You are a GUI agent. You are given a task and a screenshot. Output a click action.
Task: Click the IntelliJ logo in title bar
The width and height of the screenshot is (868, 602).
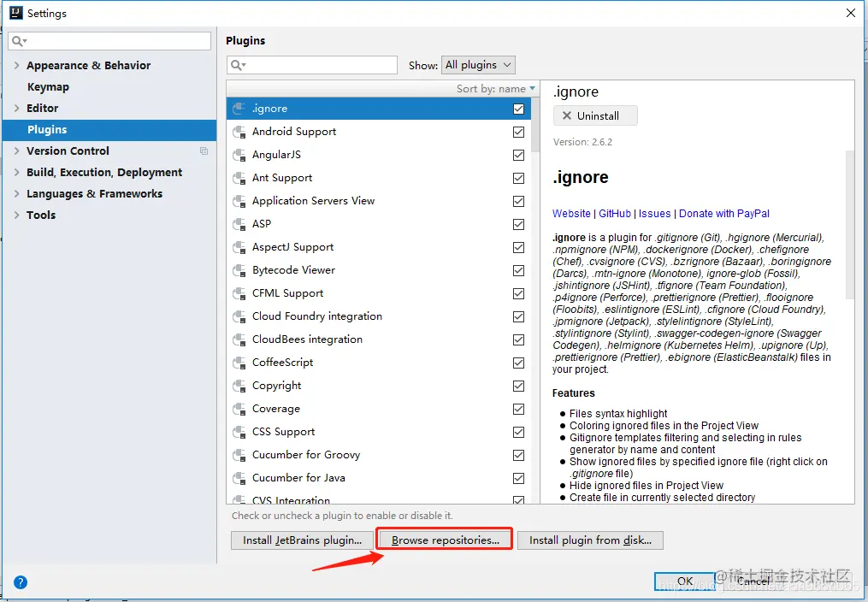pos(16,13)
